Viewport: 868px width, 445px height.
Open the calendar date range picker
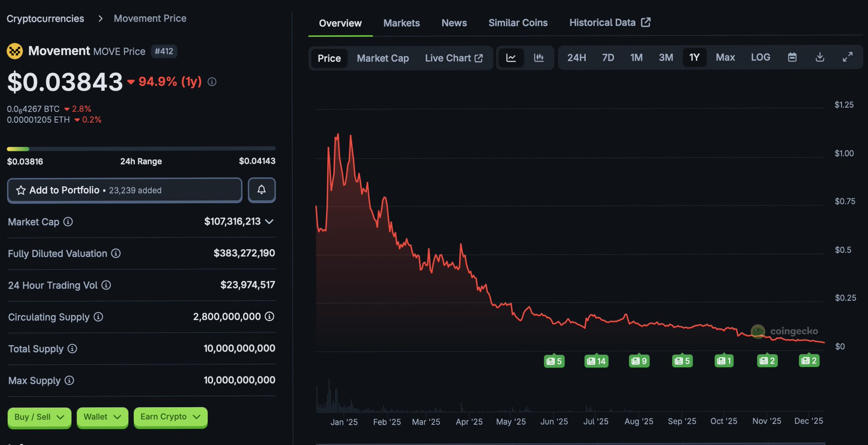pos(792,57)
